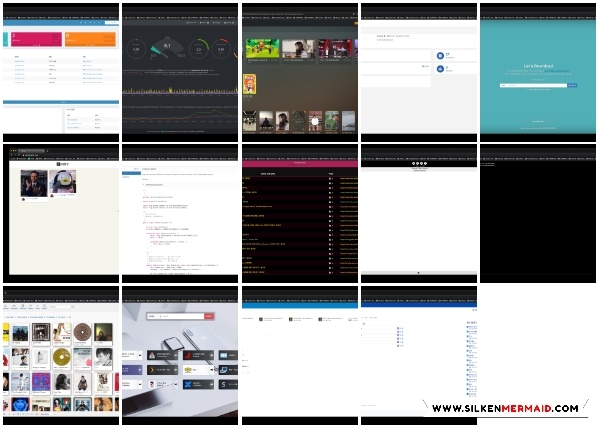Open the red stage performance video thumbnail
This screenshot has width=600, height=428.
(335, 48)
